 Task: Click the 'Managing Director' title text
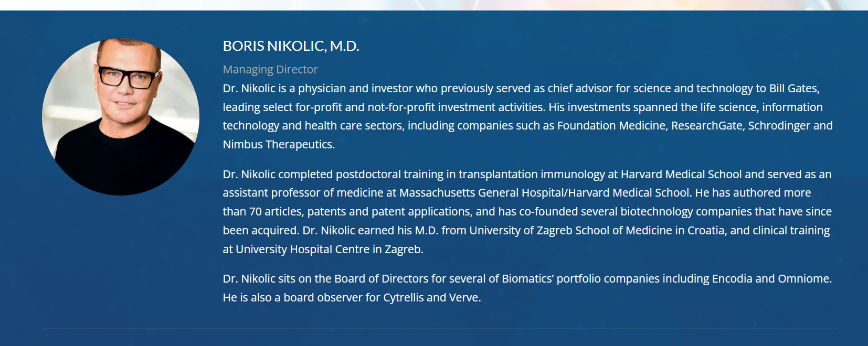click(270, 69)
